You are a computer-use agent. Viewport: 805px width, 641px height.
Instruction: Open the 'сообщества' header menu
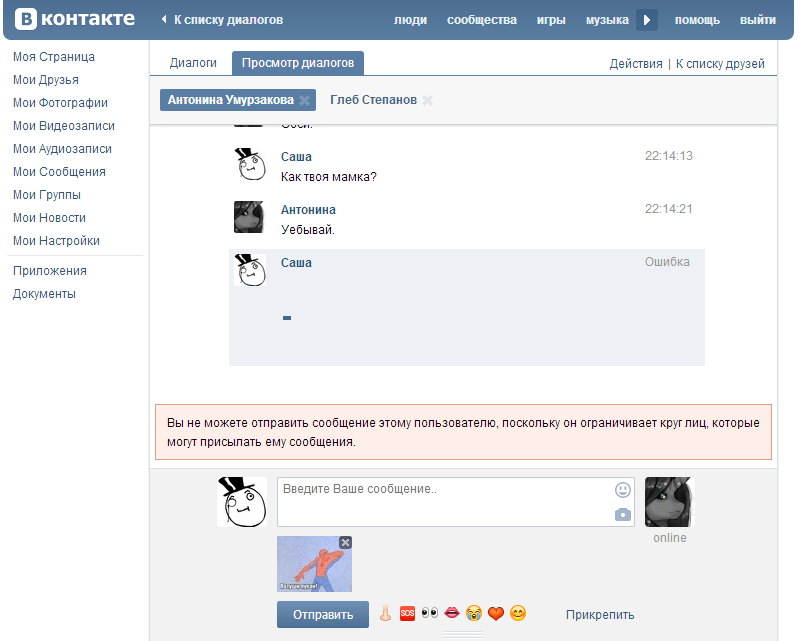(482, 20)
